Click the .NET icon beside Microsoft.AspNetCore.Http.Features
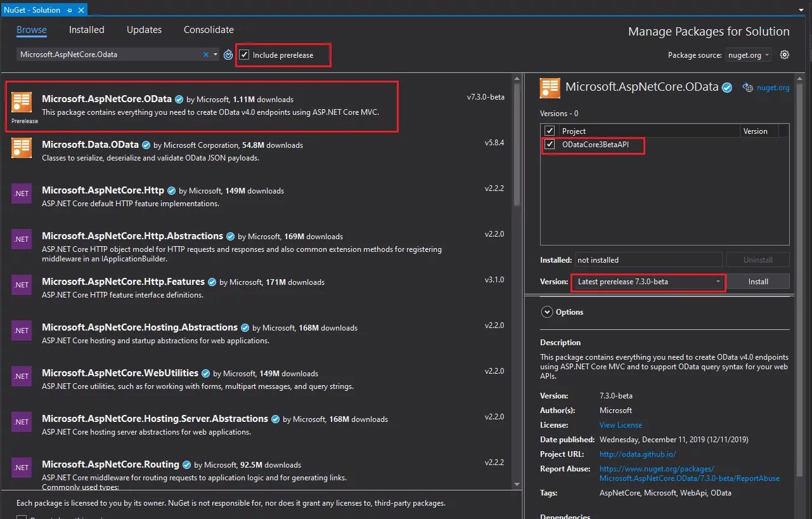Viewport: 812px width, 519px height. point(22,285)
